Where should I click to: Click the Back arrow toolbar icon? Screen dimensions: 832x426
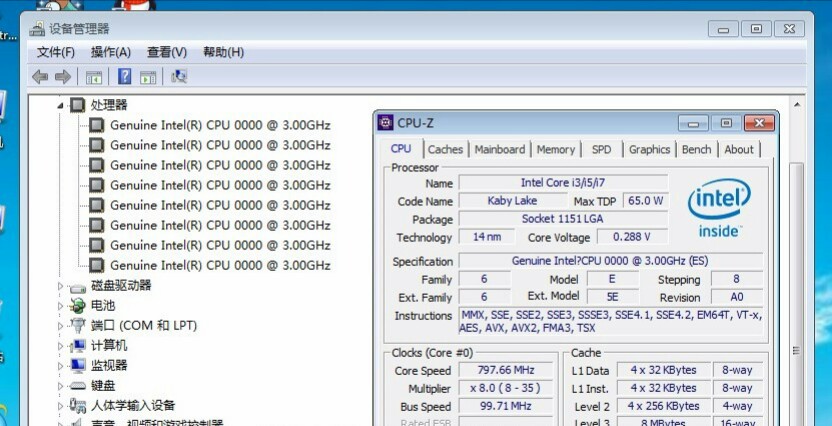click(x=40, y=77)
